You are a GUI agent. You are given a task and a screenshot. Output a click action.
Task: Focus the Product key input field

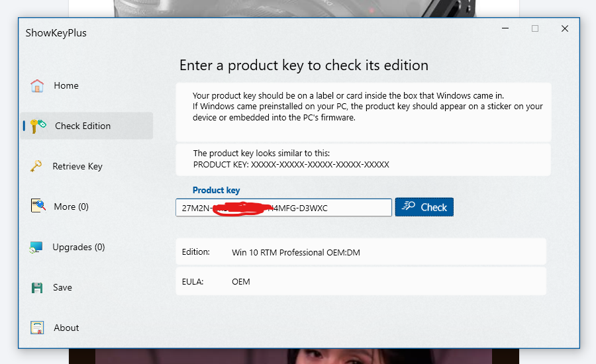[x=283, y=208]
